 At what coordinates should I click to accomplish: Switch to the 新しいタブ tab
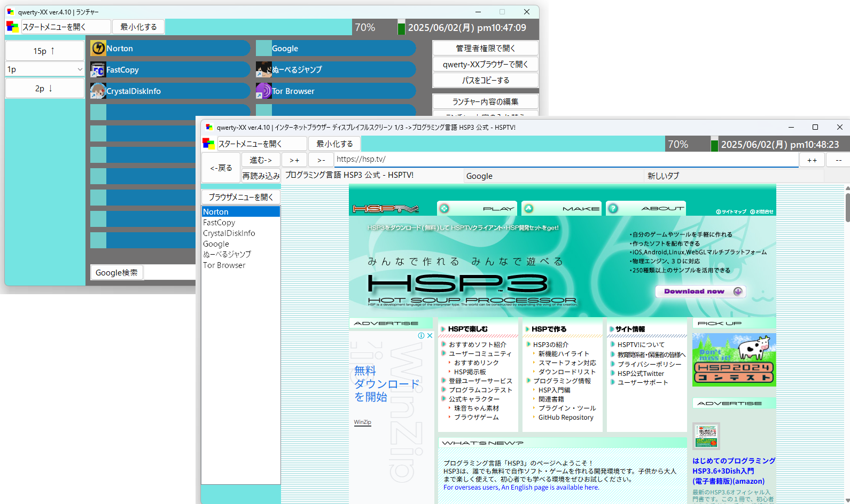click(734, 176)
